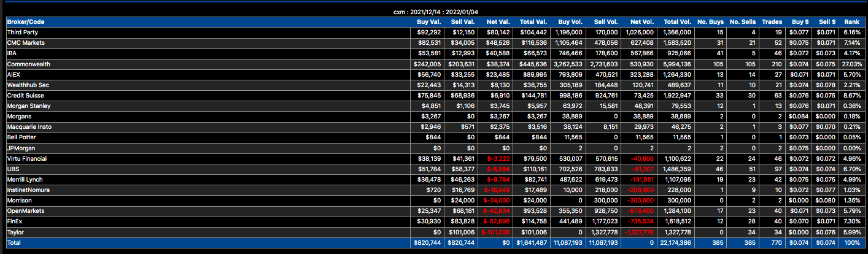Screen dimensions: 868x254
Task: Select the AIEX broker name
Action: point(14,74)
